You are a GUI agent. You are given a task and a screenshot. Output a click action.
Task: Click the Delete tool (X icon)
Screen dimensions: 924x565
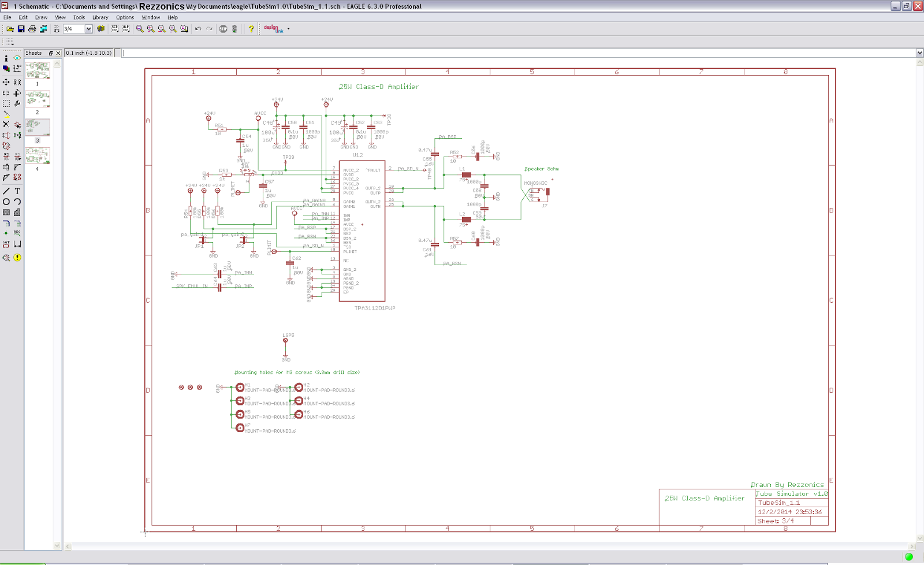(x=6, y=124)
